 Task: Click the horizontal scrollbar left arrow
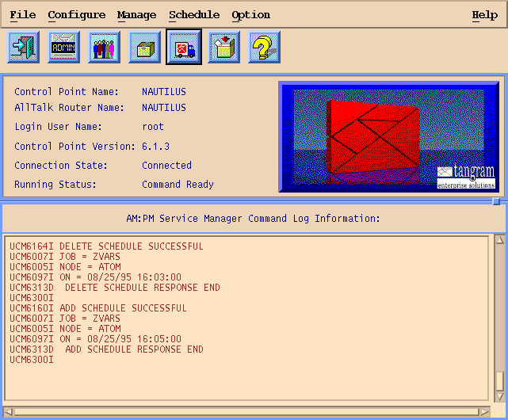(9, 412)
